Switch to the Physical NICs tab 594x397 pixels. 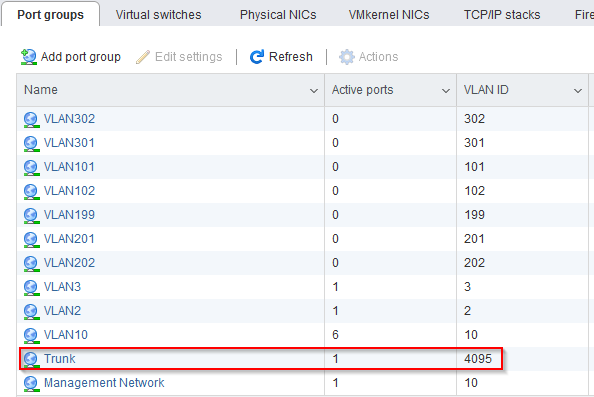278,15
